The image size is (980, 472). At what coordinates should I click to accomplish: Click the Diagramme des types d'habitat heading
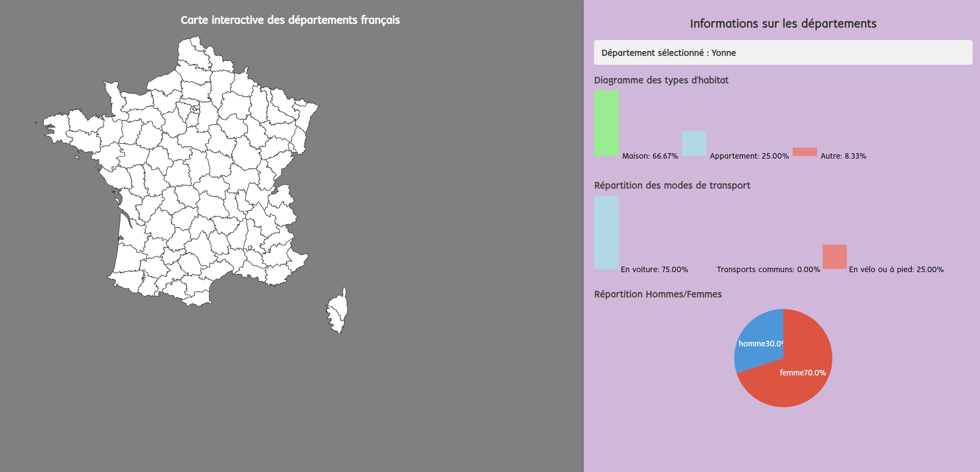[661, 80]
